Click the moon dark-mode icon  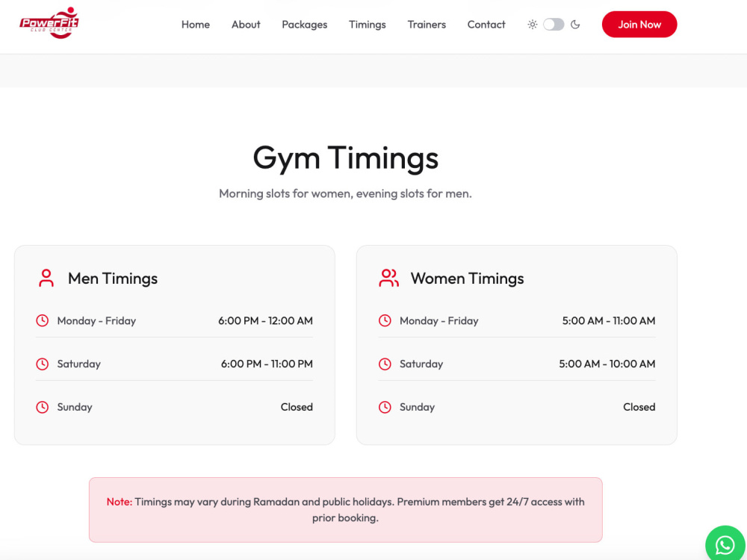(x=575, y=25)
